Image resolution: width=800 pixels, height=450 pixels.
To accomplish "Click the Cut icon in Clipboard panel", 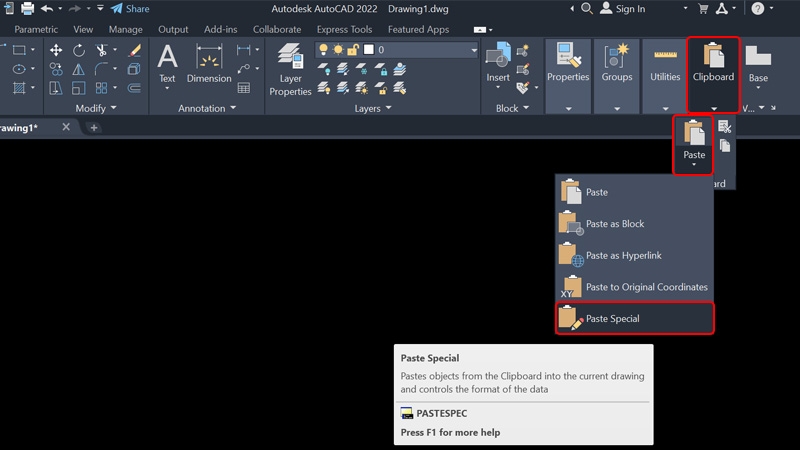I will [724, 126].
